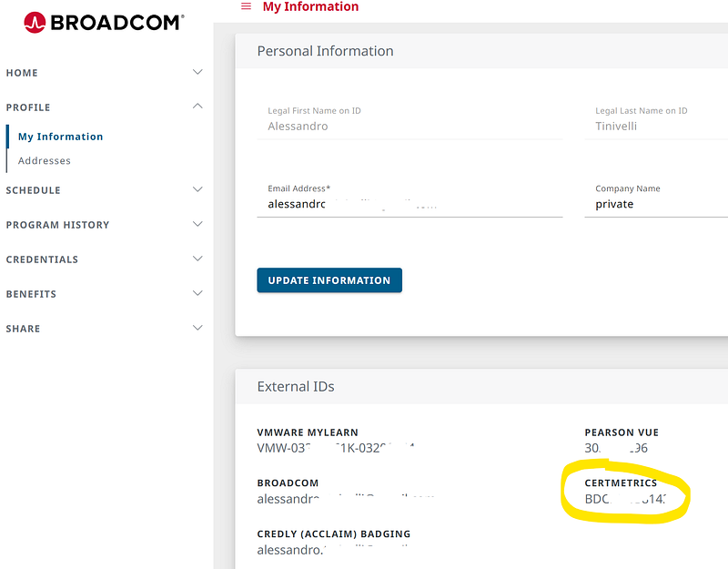Collapse the Profile section chevron
This screenshot has height=569, width=728.
tap(198, 107)
